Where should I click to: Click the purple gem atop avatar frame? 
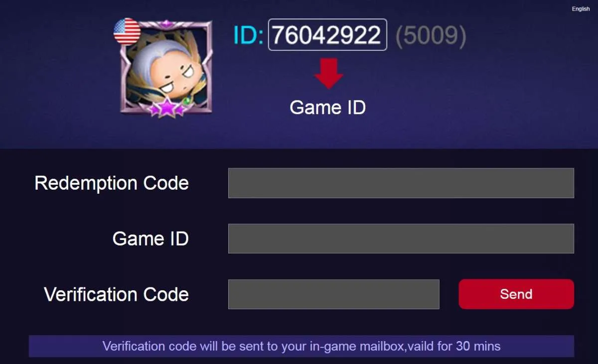pyautogui.click(x=166, y=23)
